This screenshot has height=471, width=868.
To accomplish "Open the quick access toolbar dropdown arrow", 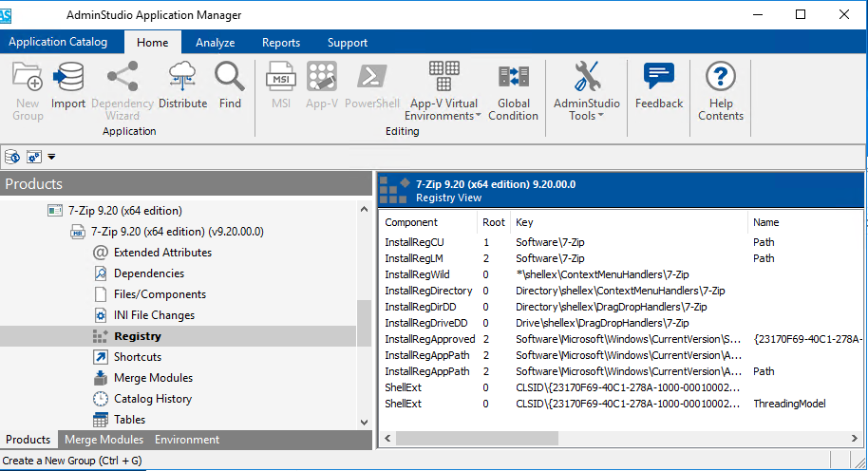I will point(51,156).
